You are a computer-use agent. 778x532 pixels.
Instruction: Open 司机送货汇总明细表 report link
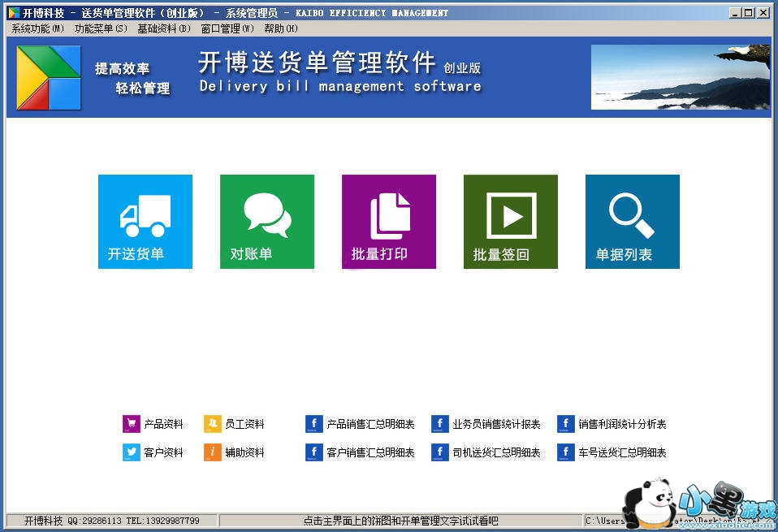(x=497, y=452)
